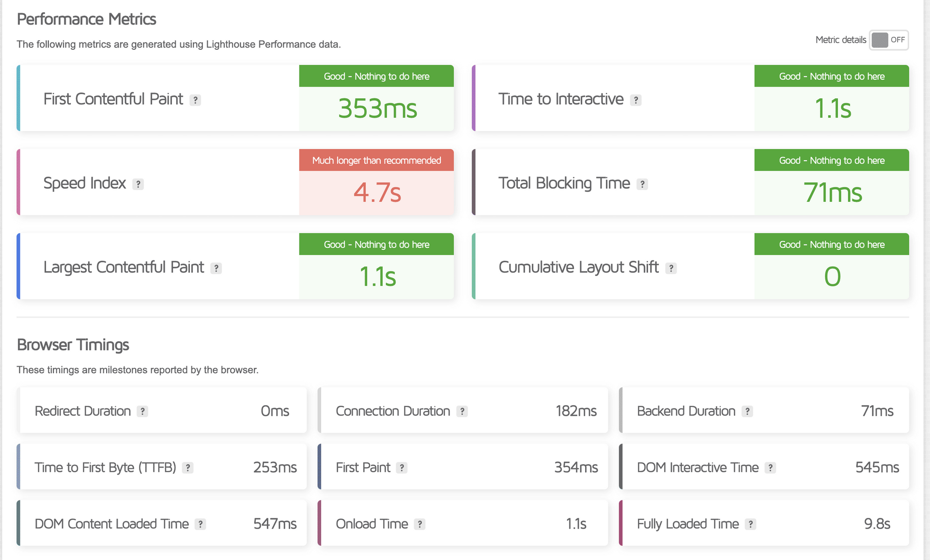The width and height of the screenshot is (930, 560).
Task: Select the Much longer than recommended banner
Action: tap(376, 160)
